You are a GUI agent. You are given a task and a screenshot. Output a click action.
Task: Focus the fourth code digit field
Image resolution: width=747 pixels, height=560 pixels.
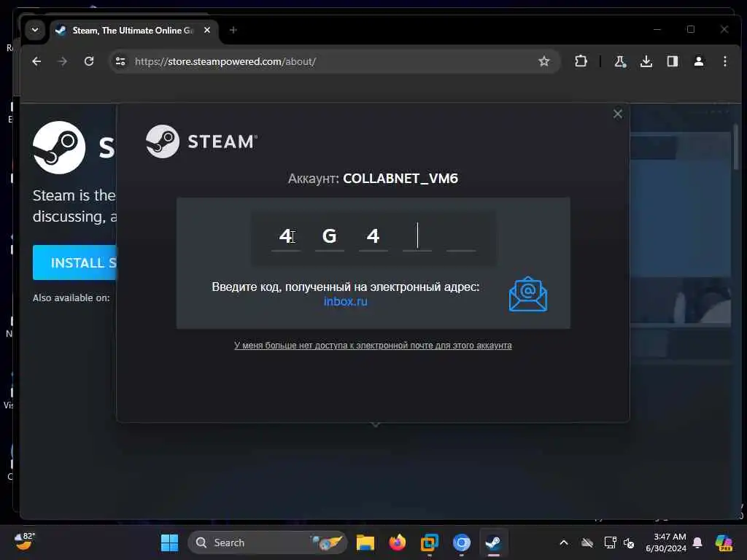tap(417, 236)
